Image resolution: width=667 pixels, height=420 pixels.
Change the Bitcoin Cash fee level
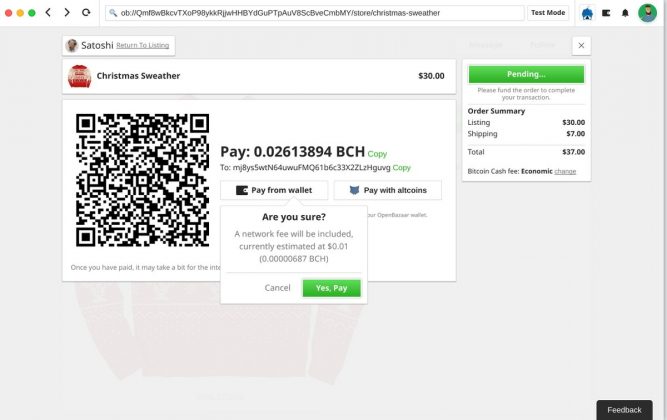pos(565,171)
